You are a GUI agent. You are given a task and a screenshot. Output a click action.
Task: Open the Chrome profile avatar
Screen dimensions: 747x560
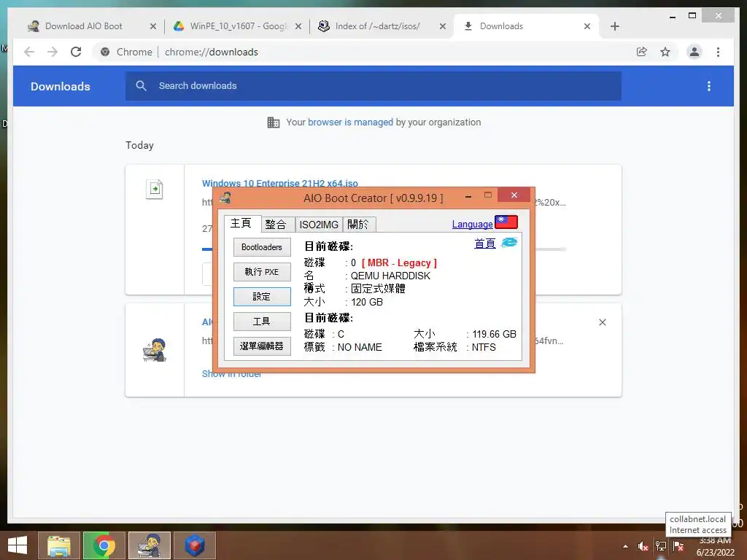694,52
